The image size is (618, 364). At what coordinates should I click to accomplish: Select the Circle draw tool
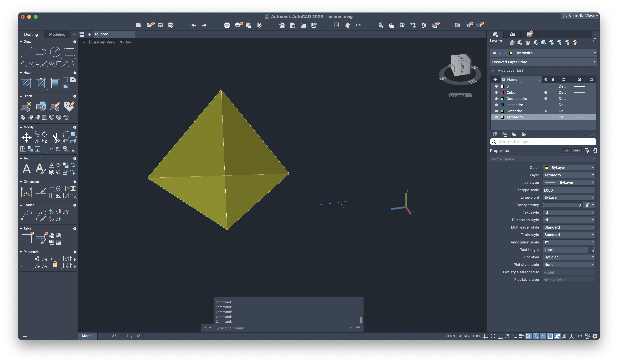click(55, 52)
